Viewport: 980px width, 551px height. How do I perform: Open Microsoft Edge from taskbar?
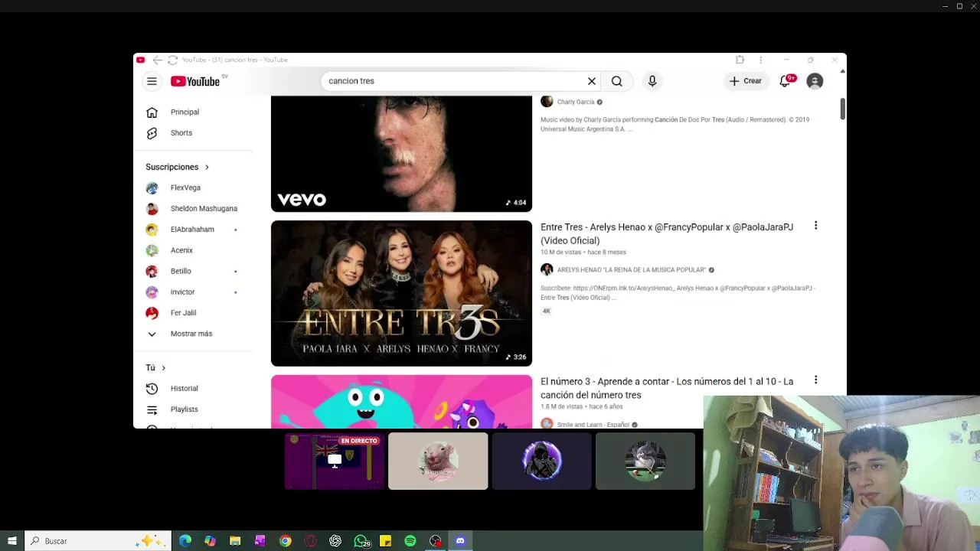click(185, 541)
